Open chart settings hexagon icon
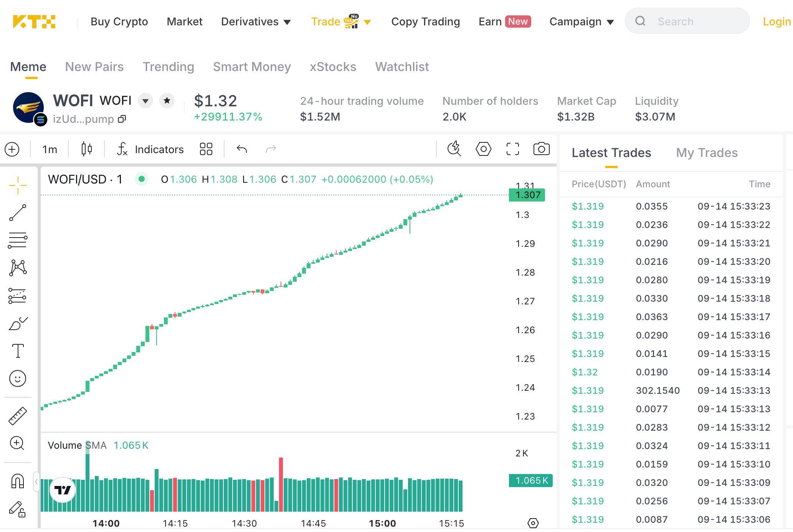 [484, 149]
